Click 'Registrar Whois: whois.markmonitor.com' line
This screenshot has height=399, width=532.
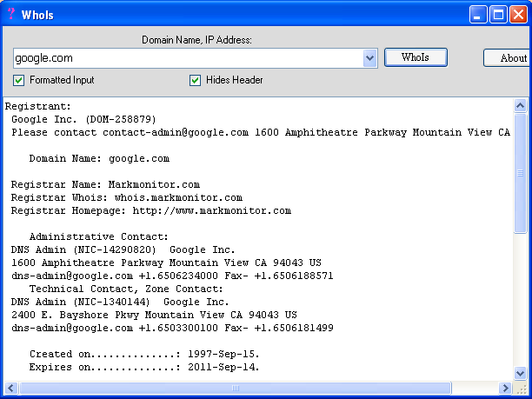point(127,197)
